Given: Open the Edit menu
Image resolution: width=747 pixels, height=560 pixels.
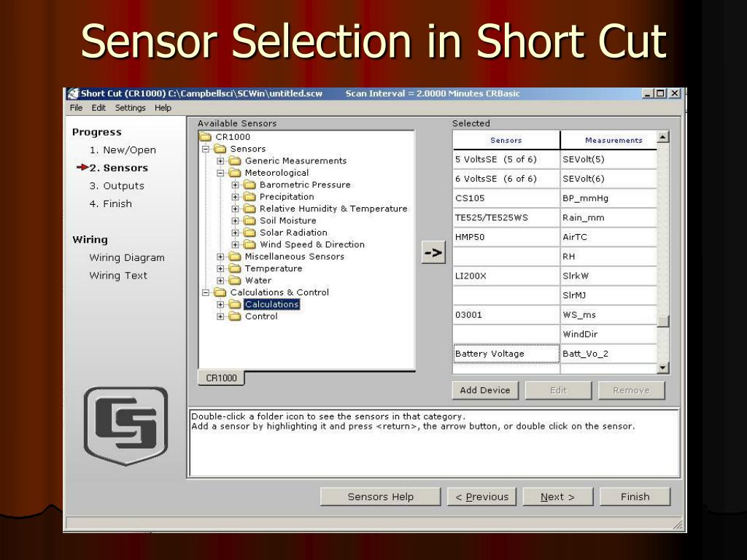Looking at the screenshot, I should click(x=98, y=108).
